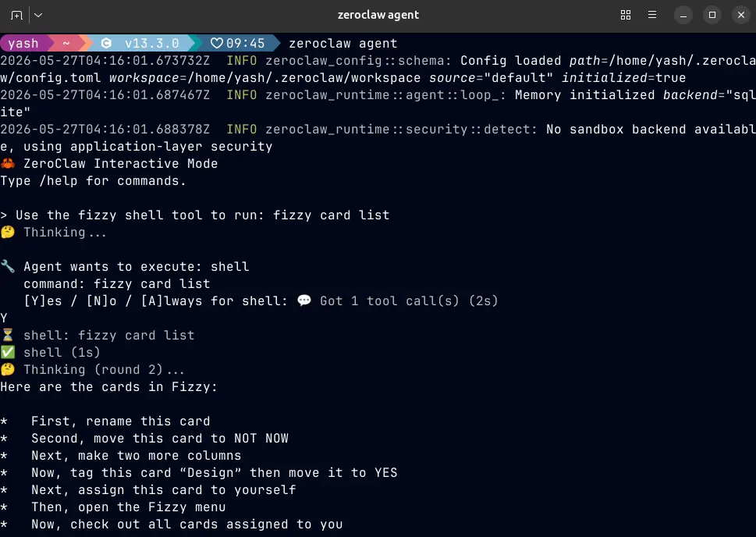Click the typed command 'zeroclaw agent'
This screenshot has width=756, height=537.
tap(343, 44)
